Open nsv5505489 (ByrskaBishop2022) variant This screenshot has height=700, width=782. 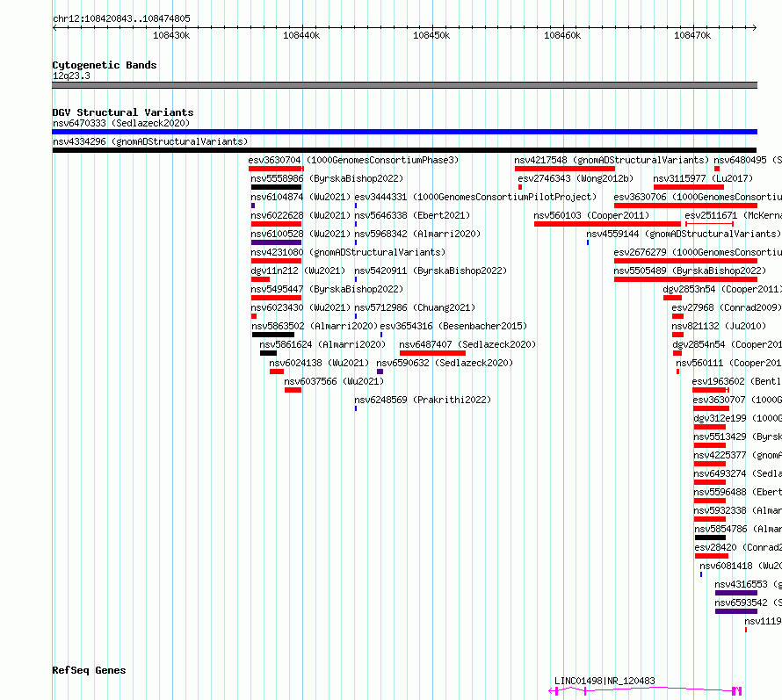[690, 271]
